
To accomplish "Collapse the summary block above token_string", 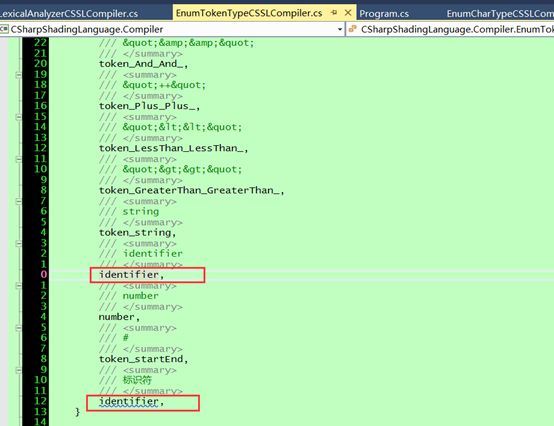I will pyautogui.click(x=18, y=201).
